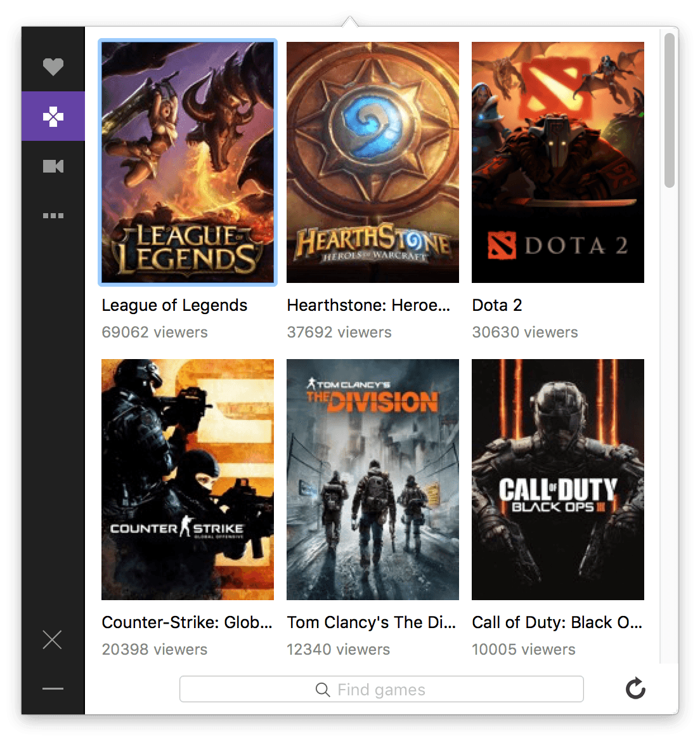Select the Games gamepad icon in the sidebar
Screen dimensions: 700x741
coord(53,116)
